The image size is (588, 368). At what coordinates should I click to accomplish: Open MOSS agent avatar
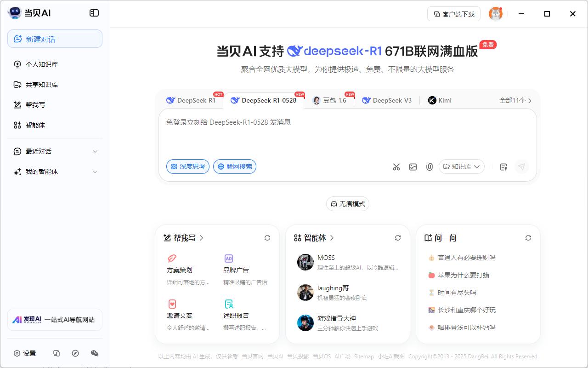pos(305,262)
